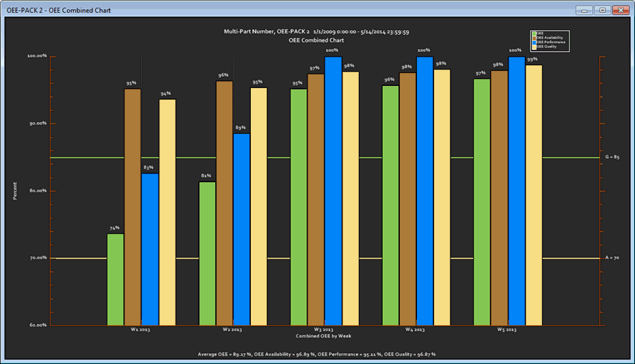Click the Average OEE summary footer text
Image resolution: width=635 pixels, height=364 pixels.
(x=318, y=354)
